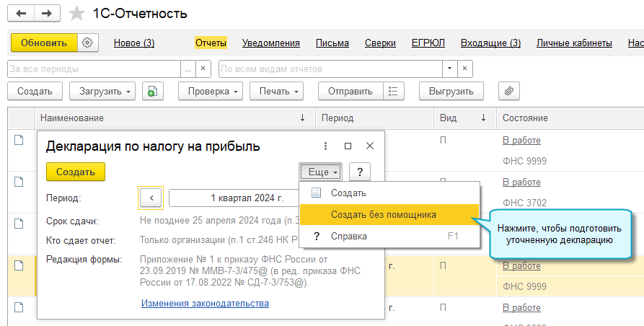Viewport: 644px width, 326px height.
Task: Click the gear settings icon near Обновить
Action: click(87, 43)
